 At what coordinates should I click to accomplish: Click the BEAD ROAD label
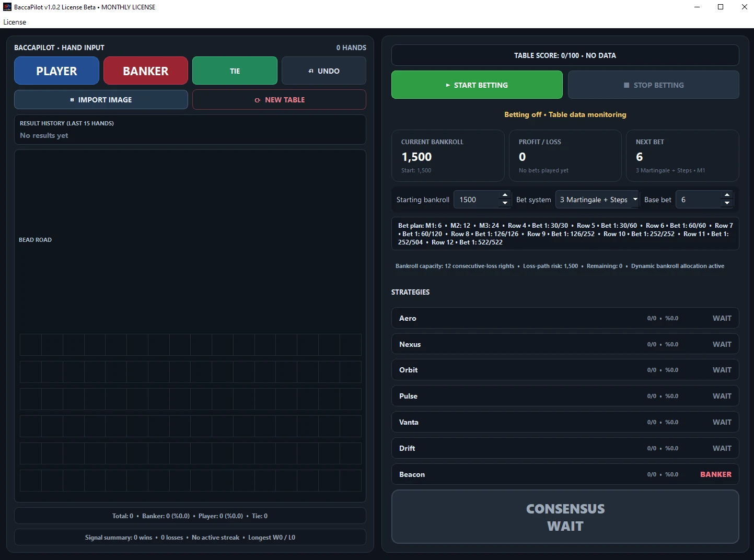(36, 240)
